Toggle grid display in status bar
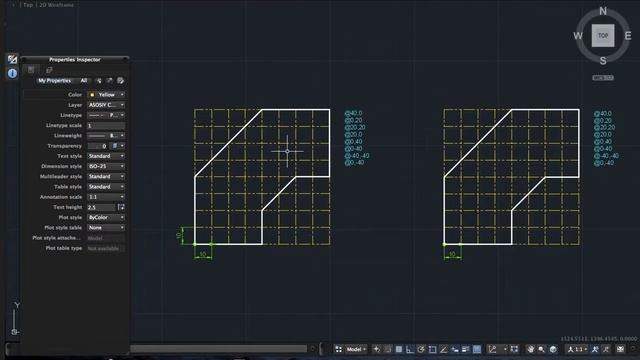 399,349
